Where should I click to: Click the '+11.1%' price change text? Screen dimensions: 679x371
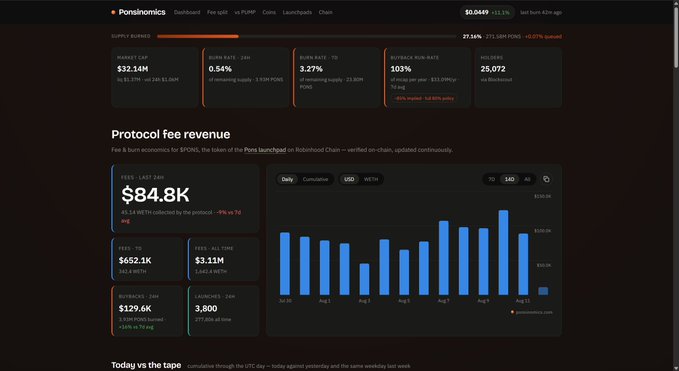[500, 13]
